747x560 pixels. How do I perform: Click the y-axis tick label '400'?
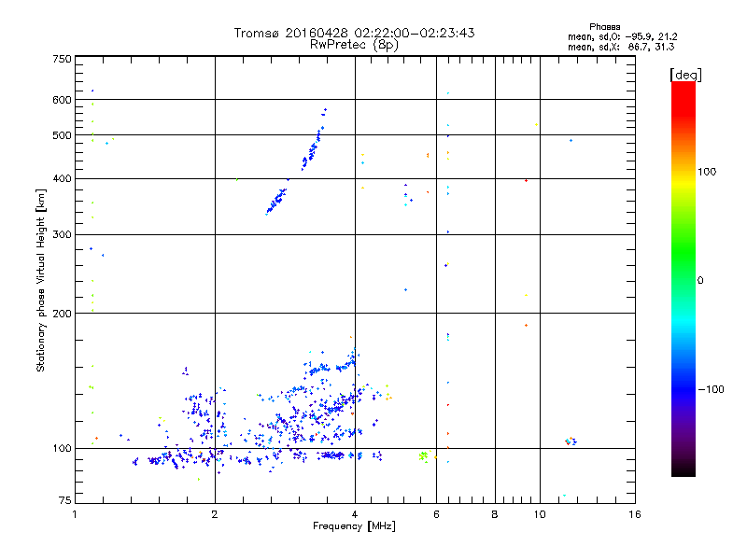(x=62, y=179)
